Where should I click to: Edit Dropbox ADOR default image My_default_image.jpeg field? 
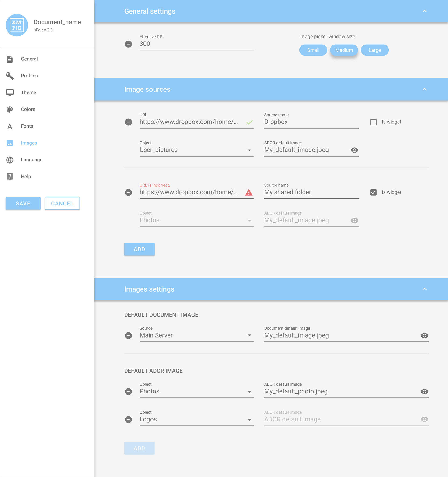(x=311, y=150)
